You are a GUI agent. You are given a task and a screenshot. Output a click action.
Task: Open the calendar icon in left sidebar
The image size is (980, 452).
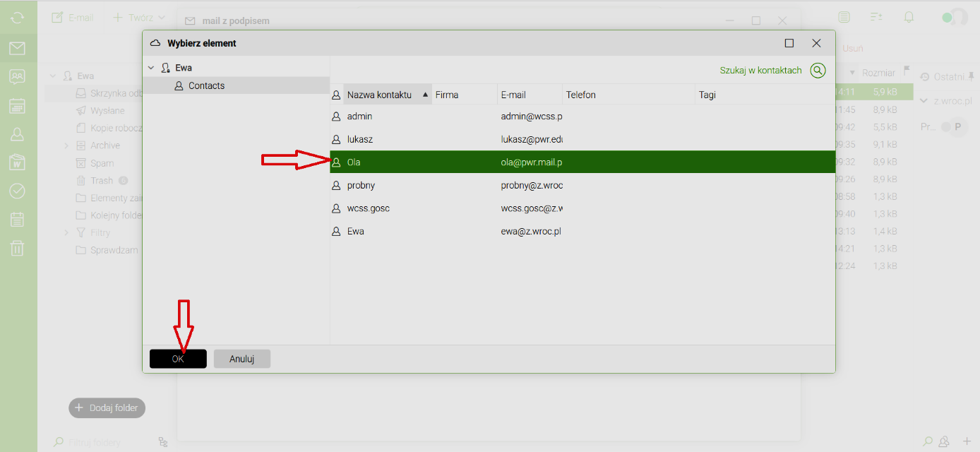(x=18, y=106)
